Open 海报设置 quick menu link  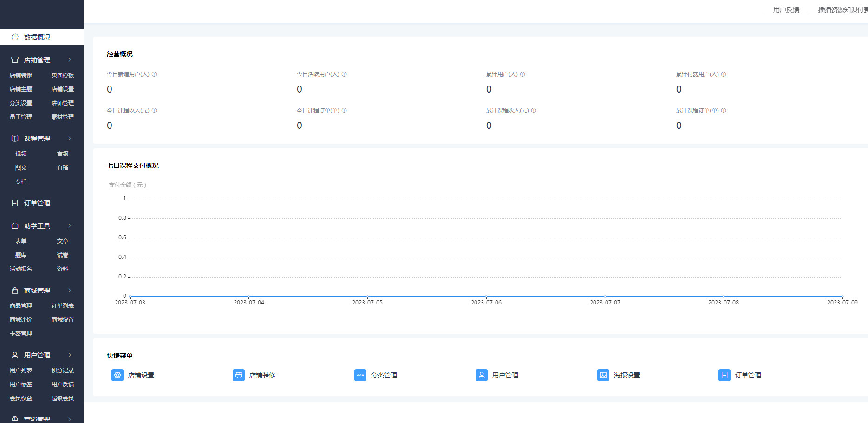(627, 375)
